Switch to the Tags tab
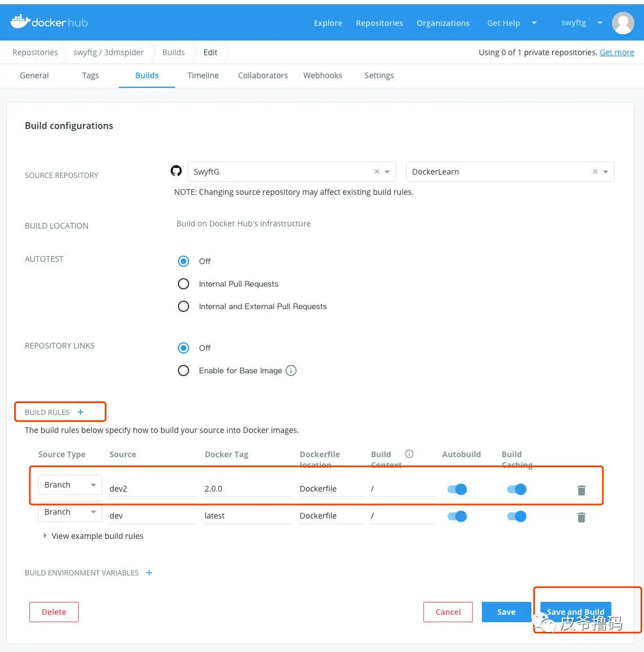 (x=90, y=75)
